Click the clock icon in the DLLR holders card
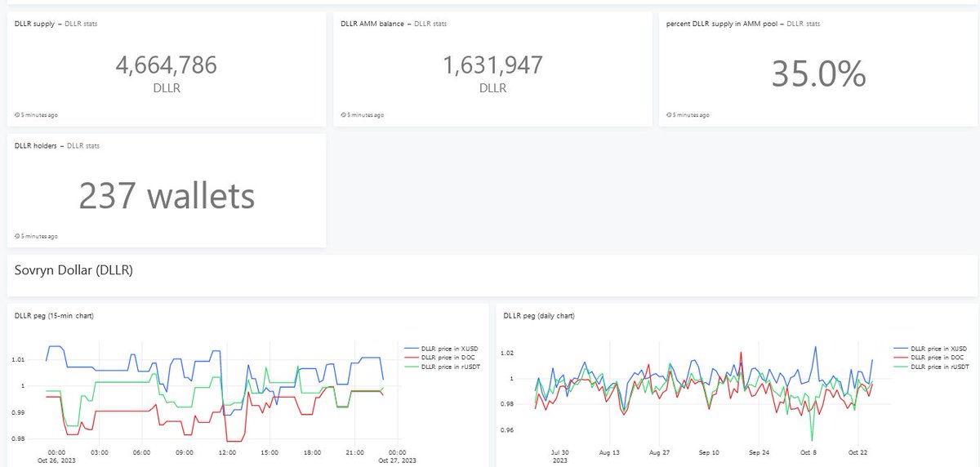This screenshot has width=980, height=467. 18,237
